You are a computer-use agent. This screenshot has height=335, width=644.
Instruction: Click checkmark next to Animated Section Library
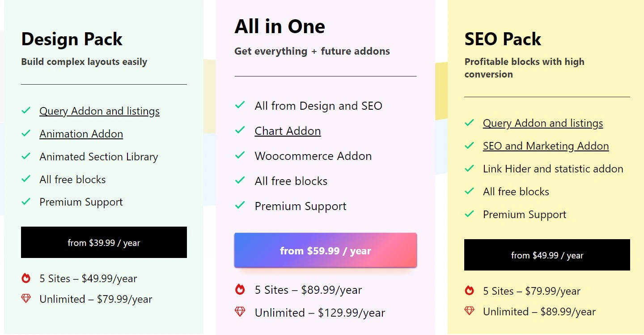[26, 156]
